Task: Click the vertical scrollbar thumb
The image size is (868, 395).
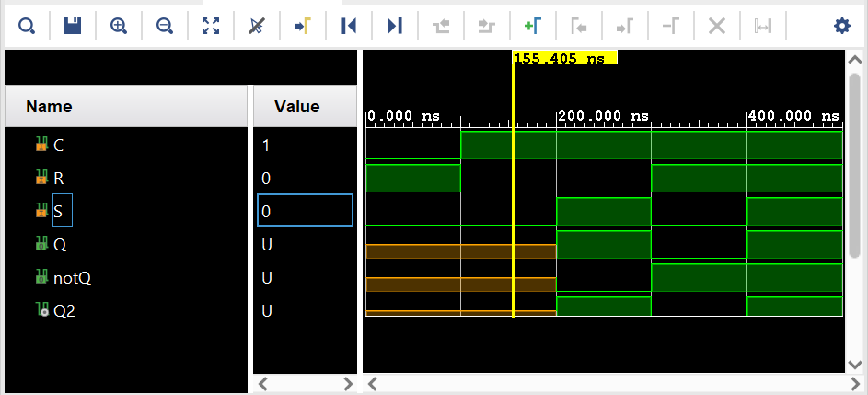Action: pyautogui.click(x=855, y=165)
